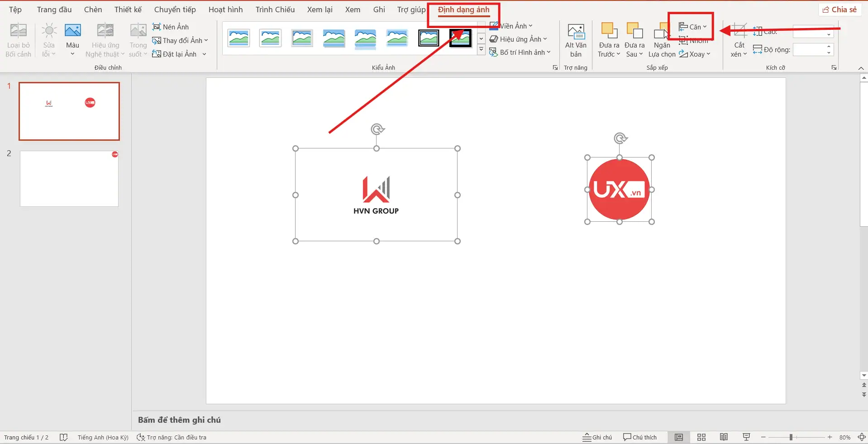Open Kiểu Ảnh dialog launcher

555,67
